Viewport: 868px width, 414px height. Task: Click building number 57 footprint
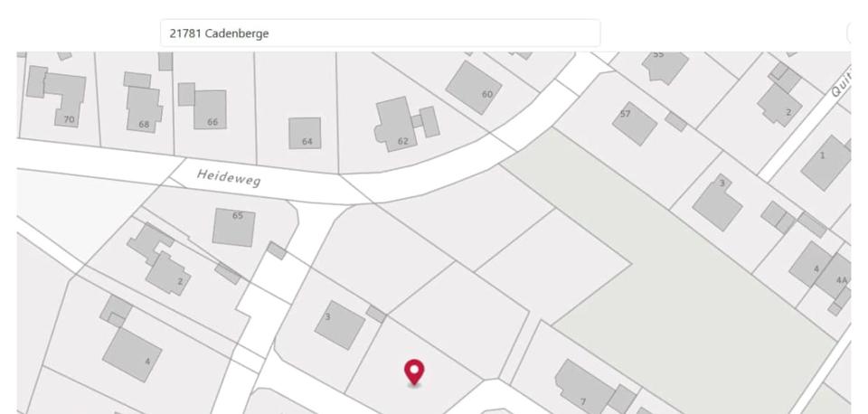coord(635,124)
